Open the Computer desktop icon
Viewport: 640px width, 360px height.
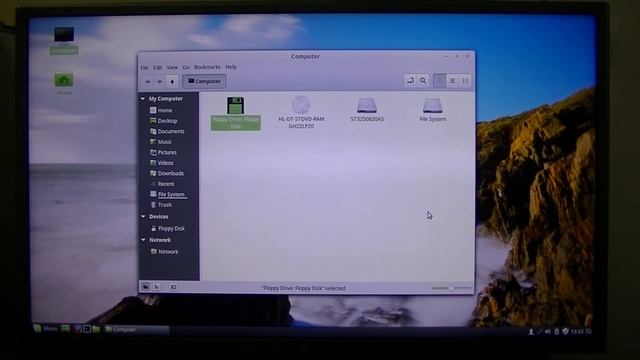point(64,40)
